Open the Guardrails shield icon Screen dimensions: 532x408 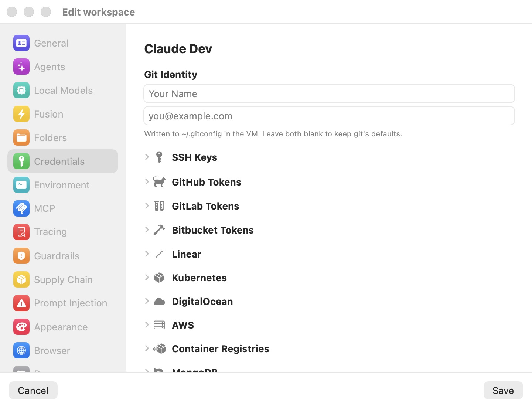click(x=21, y=256)
